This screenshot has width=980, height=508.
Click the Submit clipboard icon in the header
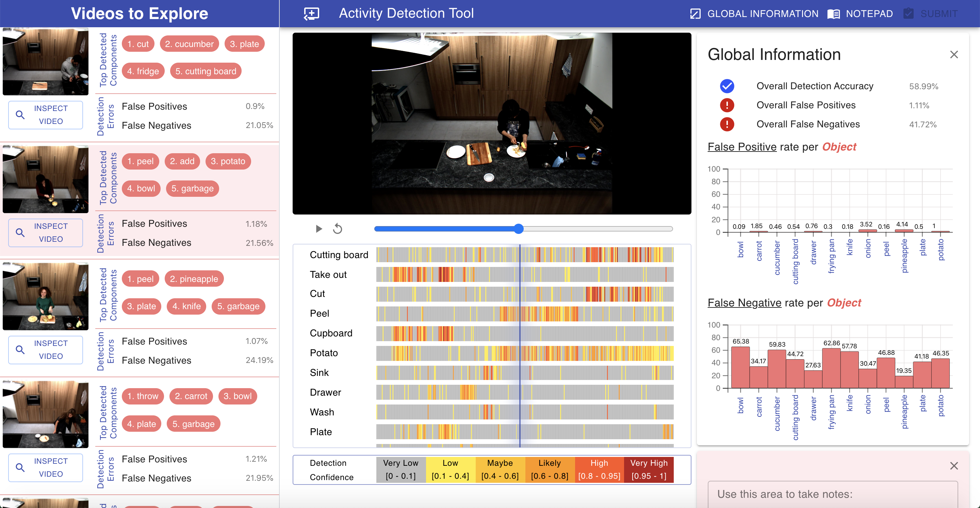[x=909, y=14]
